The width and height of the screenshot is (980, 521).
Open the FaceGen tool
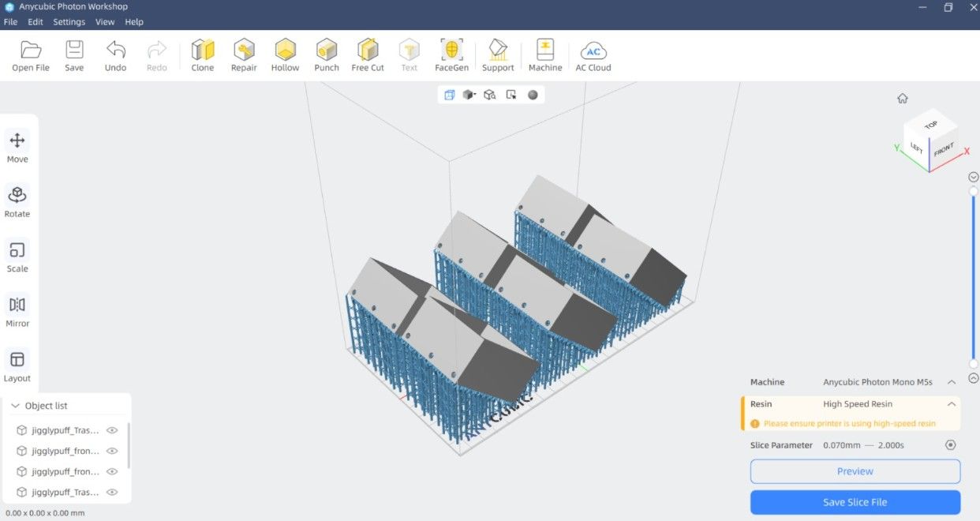[451, 55]
